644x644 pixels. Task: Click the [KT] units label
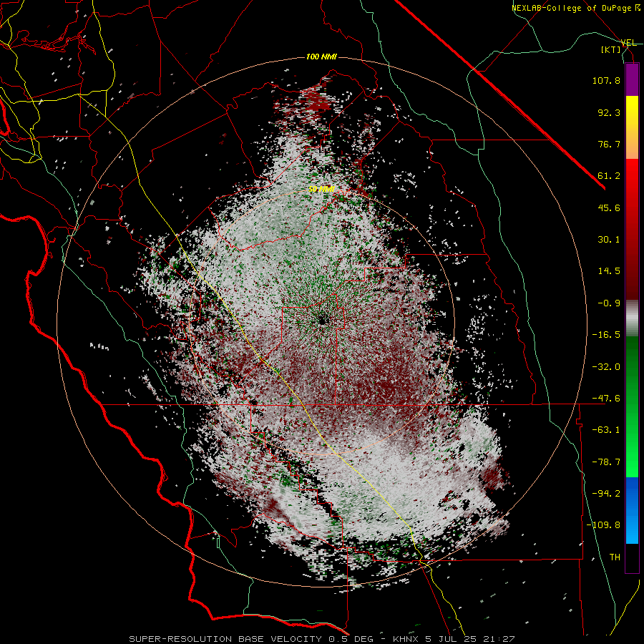pos(610,49)
